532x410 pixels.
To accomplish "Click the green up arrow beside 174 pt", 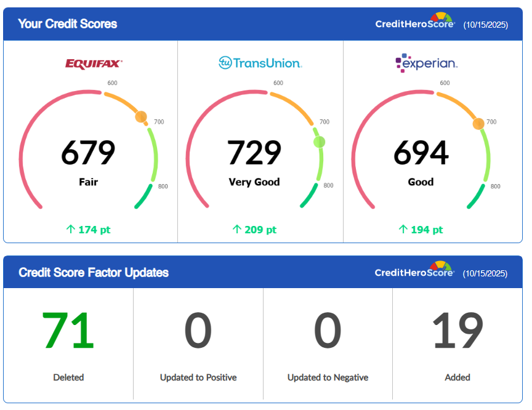I will click(70, 230).
